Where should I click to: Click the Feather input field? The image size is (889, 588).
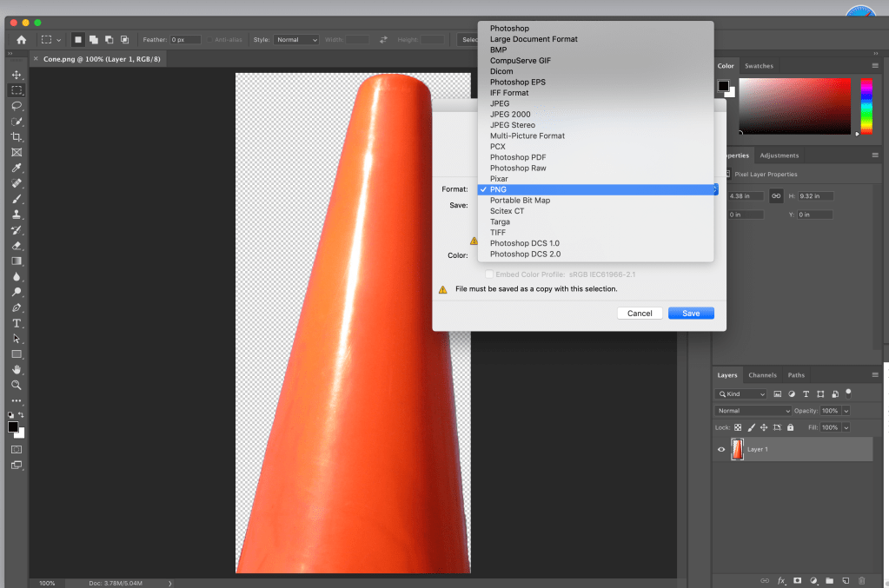pyautogui.click(x=185, y=40)
